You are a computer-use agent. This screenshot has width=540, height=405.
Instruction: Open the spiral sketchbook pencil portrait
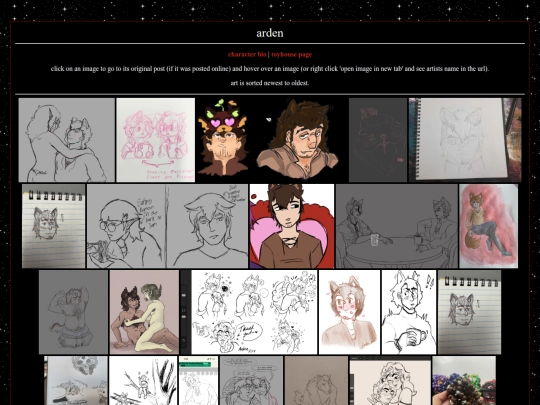point(465,140)
